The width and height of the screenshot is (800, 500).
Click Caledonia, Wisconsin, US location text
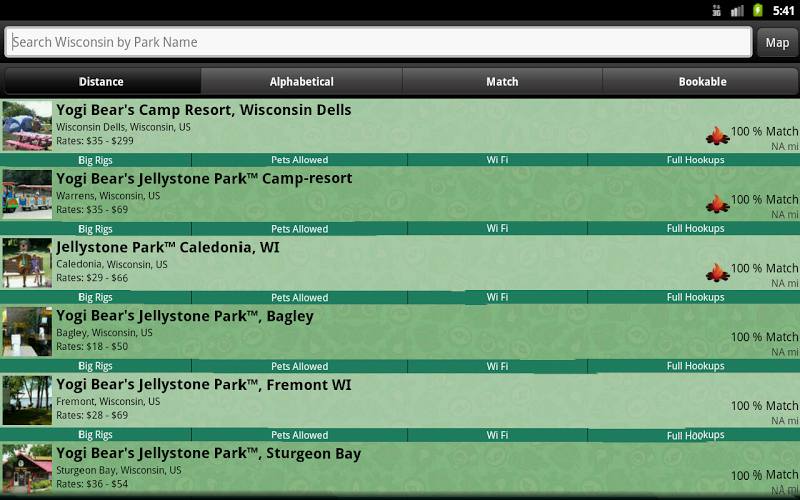point(112,264)
